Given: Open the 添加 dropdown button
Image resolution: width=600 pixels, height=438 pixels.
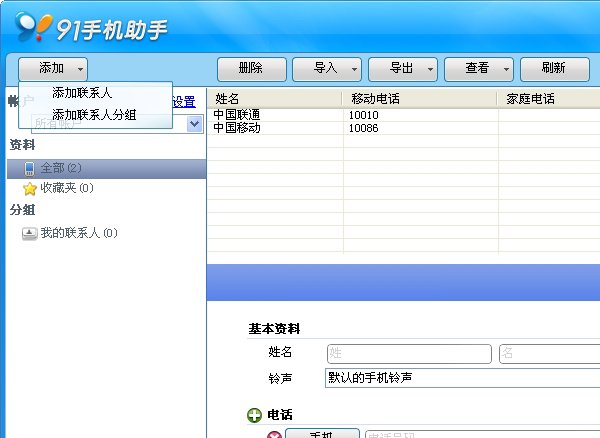Looking at the screenshot, I should [x=53, y=69].
